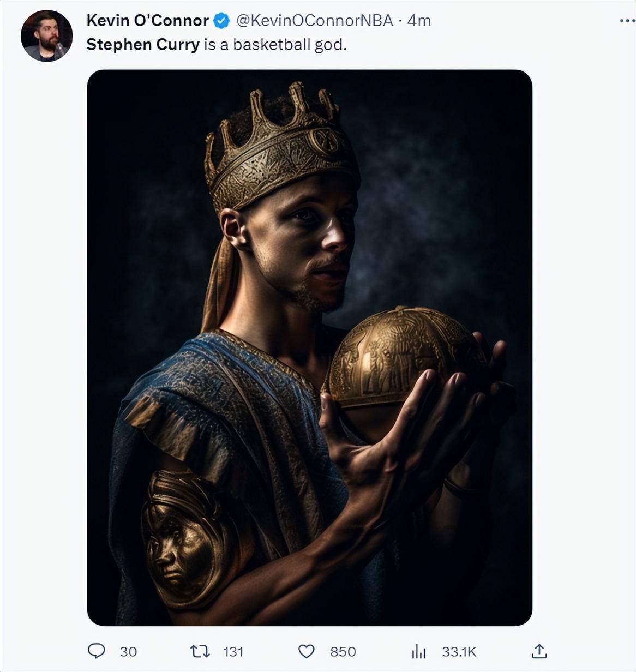Click the Kevin O'Connor display name

(147, 21)
